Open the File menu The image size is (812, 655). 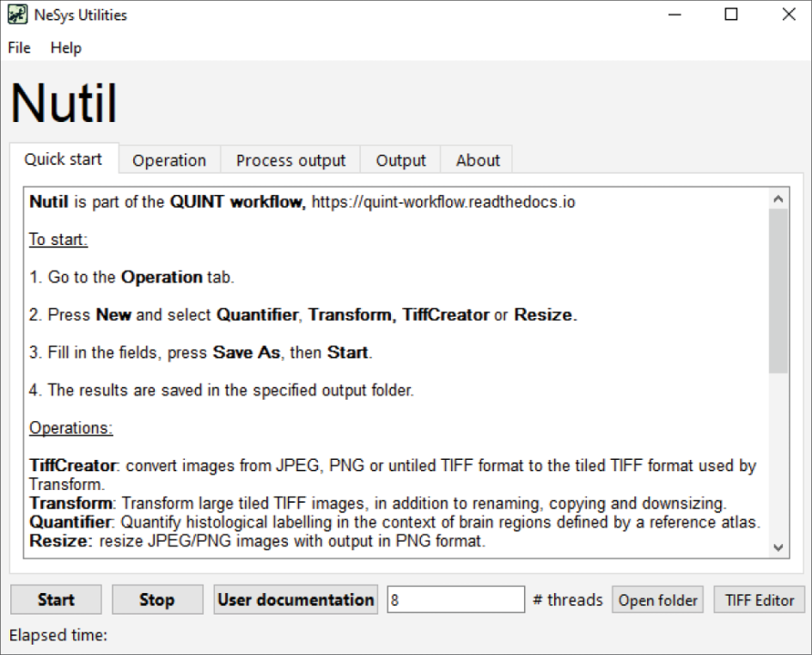(19, 48)
